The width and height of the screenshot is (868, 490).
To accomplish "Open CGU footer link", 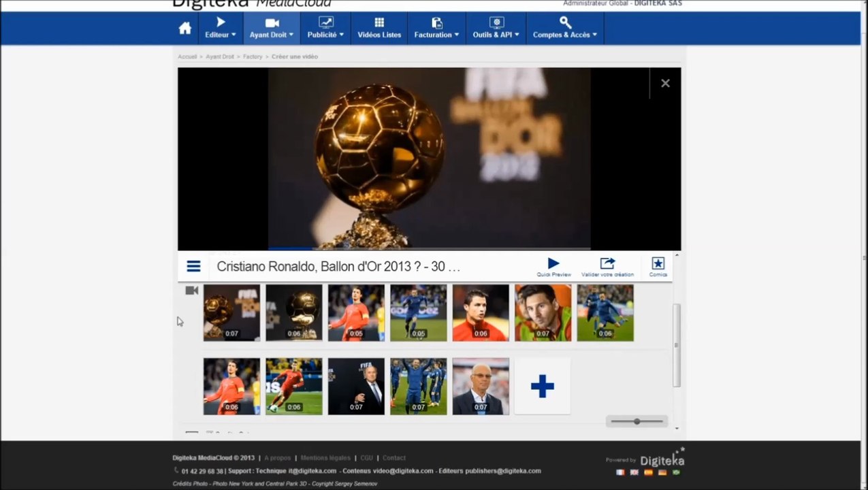I will coord(366,458).
